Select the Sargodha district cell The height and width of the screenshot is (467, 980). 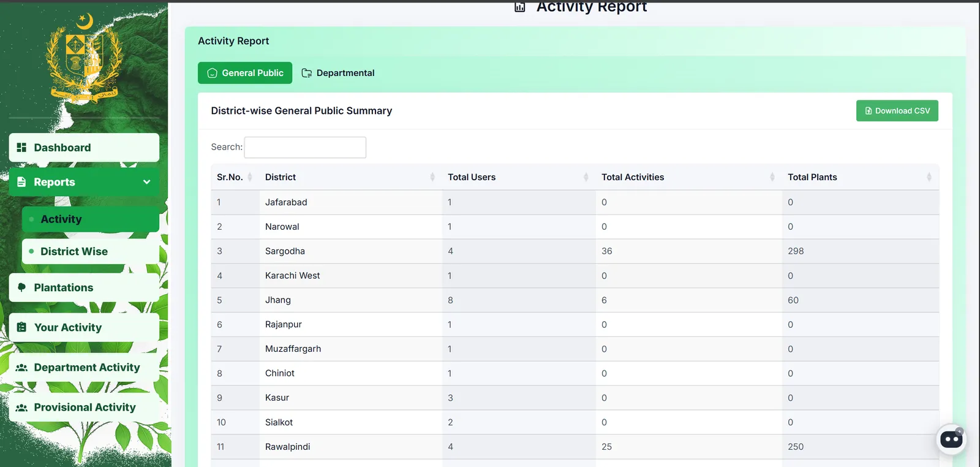click(350, 251)
